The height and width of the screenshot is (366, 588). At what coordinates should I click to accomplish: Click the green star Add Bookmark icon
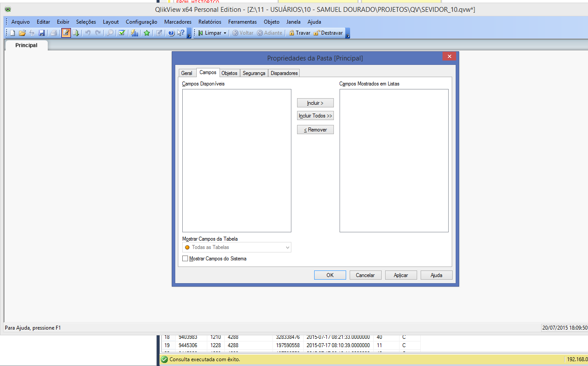click(147, 33)
